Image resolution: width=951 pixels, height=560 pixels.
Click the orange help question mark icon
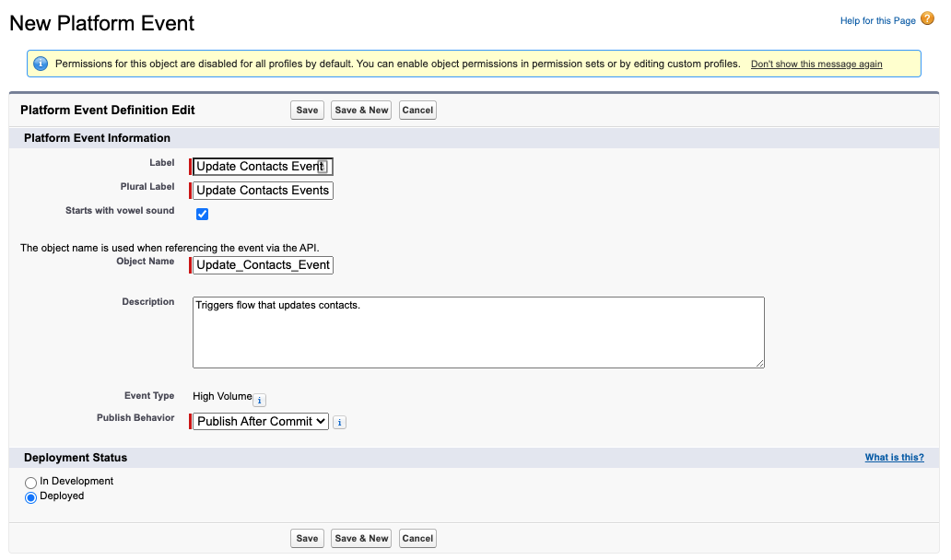927,19
